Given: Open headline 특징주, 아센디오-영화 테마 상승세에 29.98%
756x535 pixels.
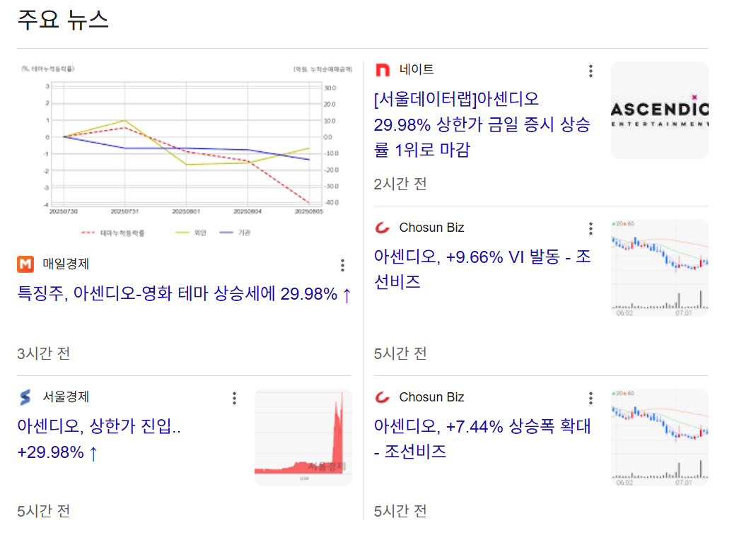Looking at the screenshot, I should [x=184, y=293].
